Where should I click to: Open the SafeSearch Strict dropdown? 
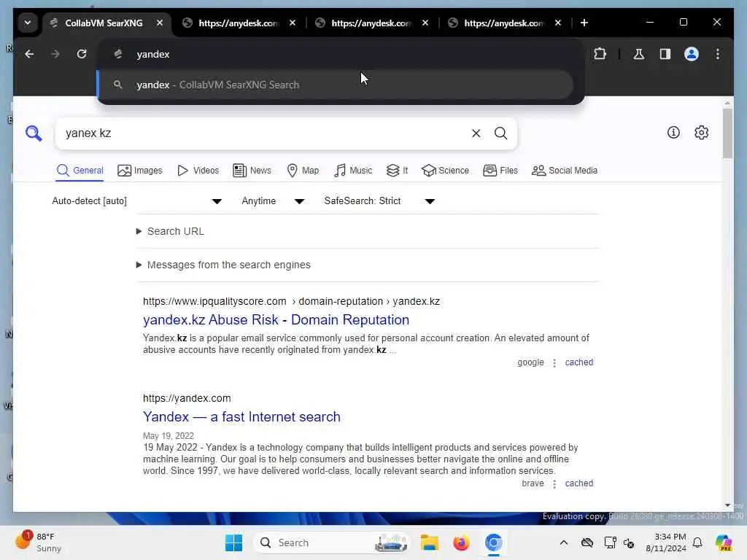coord(379,201)
